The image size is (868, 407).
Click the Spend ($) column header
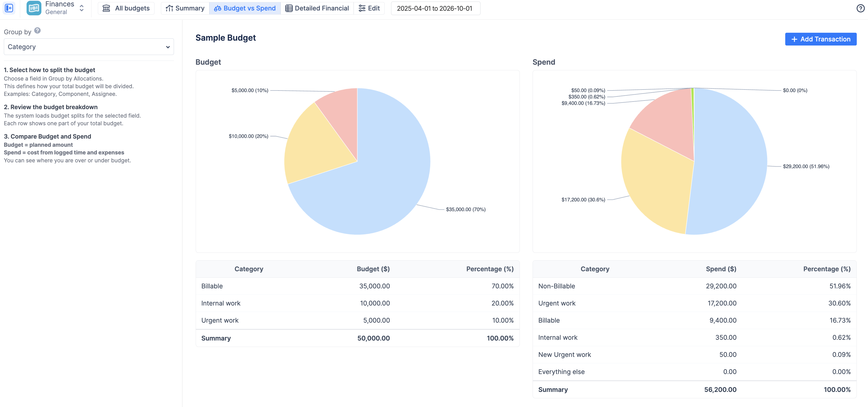point(721,269)
